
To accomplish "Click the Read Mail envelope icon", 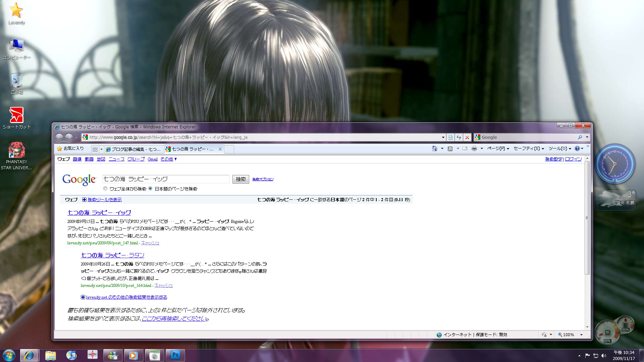I will tap(465, 148).
